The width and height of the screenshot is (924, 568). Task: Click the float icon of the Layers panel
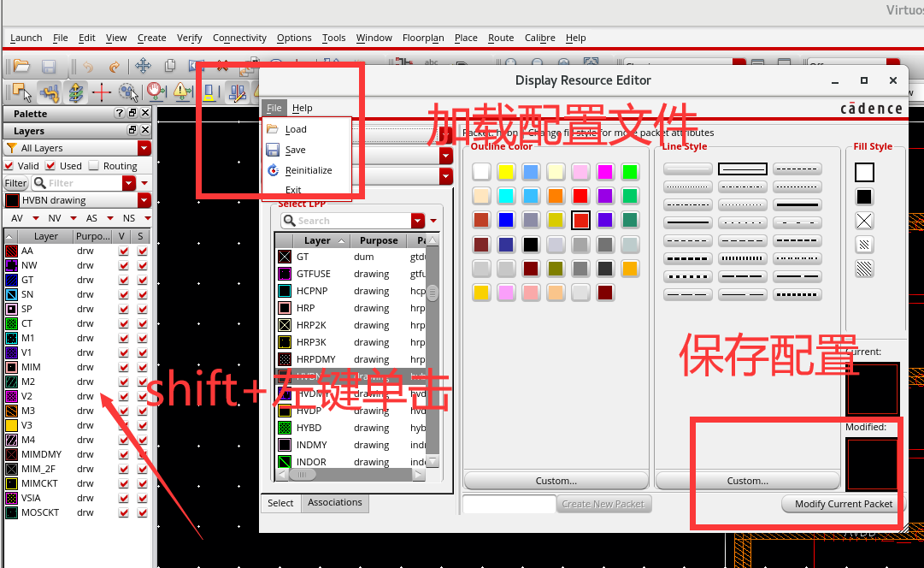(132, 130)
